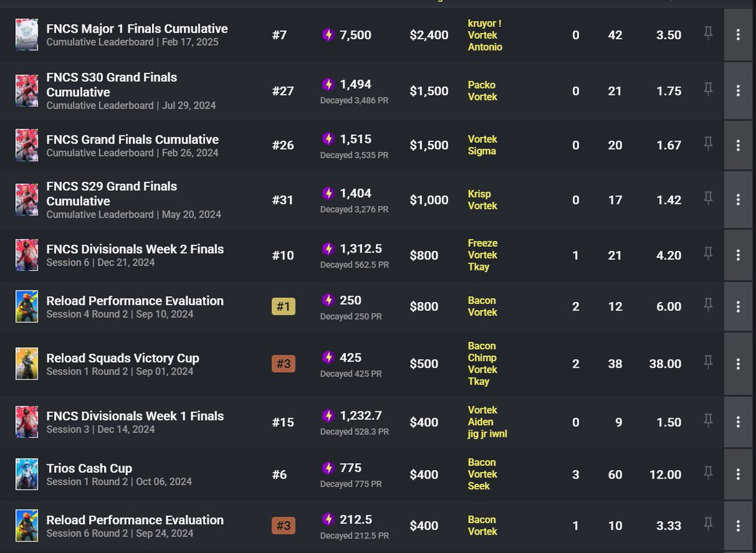Pin the Reload Squads Victory Cup row
This screenshot has width=756, height=553.
(x=708, y=363)
